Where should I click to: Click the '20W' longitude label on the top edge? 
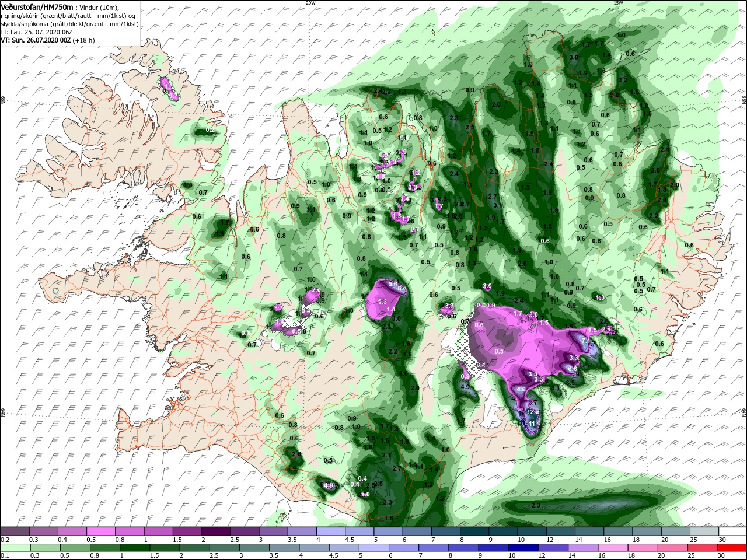[310, 3]
